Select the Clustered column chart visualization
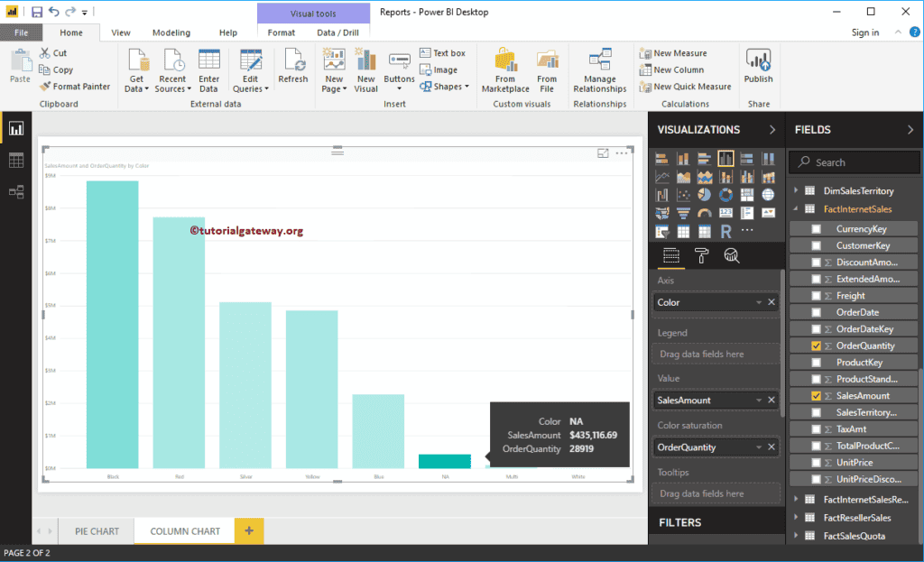The width and height of the screenshot is (924, 562). point(725,159)
